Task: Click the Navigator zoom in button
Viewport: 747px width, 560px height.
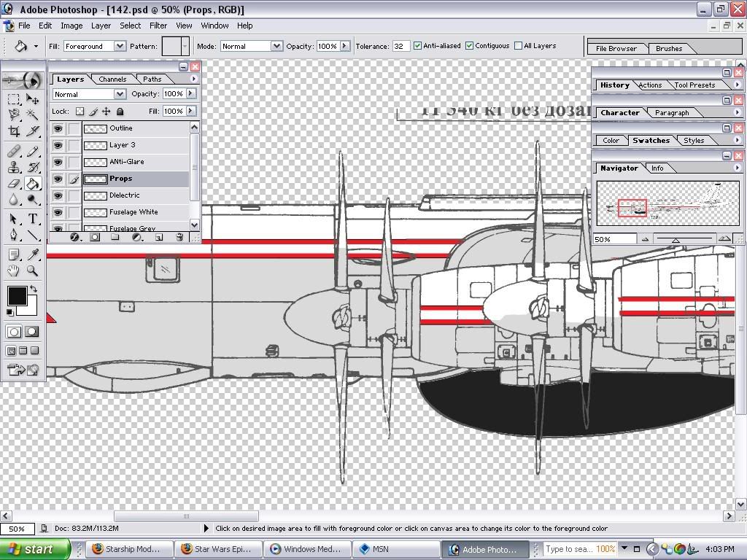Action: [724, 239]
